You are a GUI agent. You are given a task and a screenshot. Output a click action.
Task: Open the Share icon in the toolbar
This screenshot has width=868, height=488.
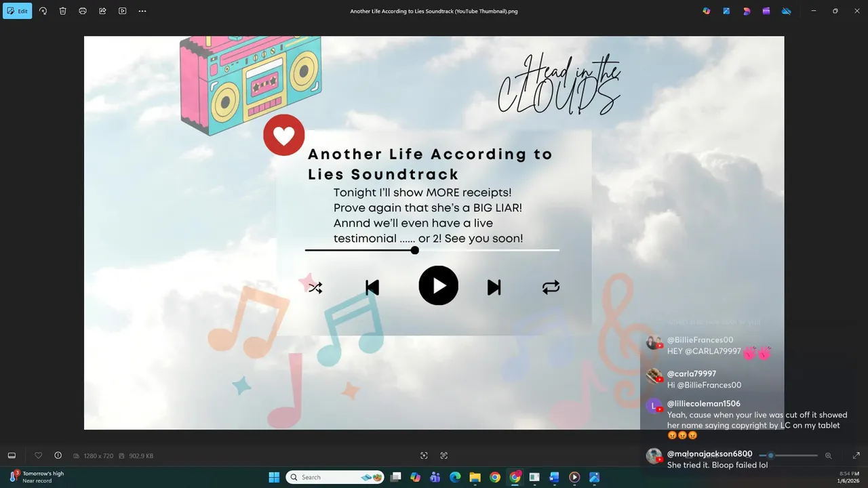click(102, 11)
